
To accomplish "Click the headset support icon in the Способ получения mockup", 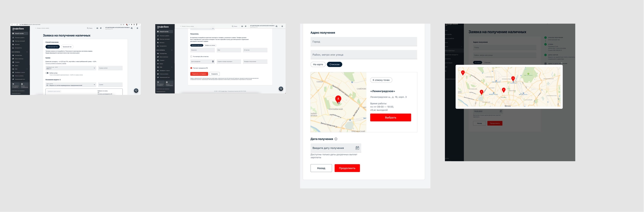I will click(136, 90).
